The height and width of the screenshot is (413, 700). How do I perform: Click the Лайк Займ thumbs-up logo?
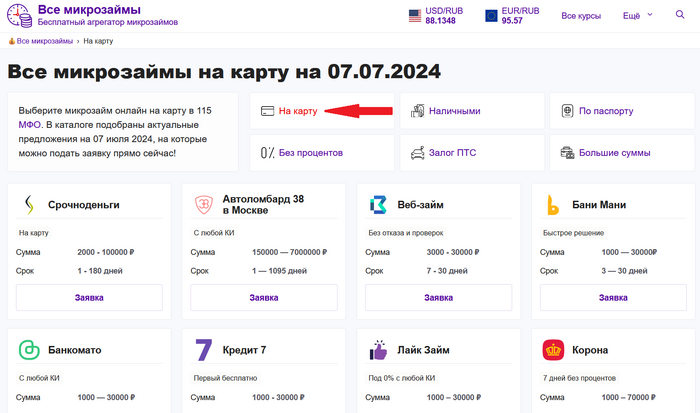tap(379, 350)
